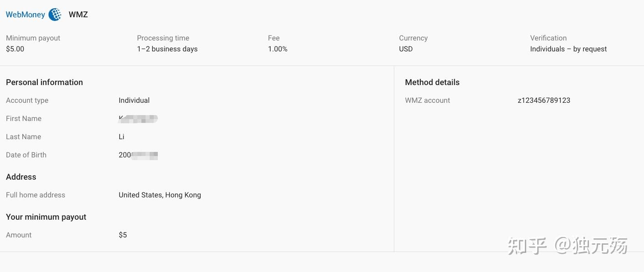Select the WMZ method title
644x272 pixels.
pos(78,15)
